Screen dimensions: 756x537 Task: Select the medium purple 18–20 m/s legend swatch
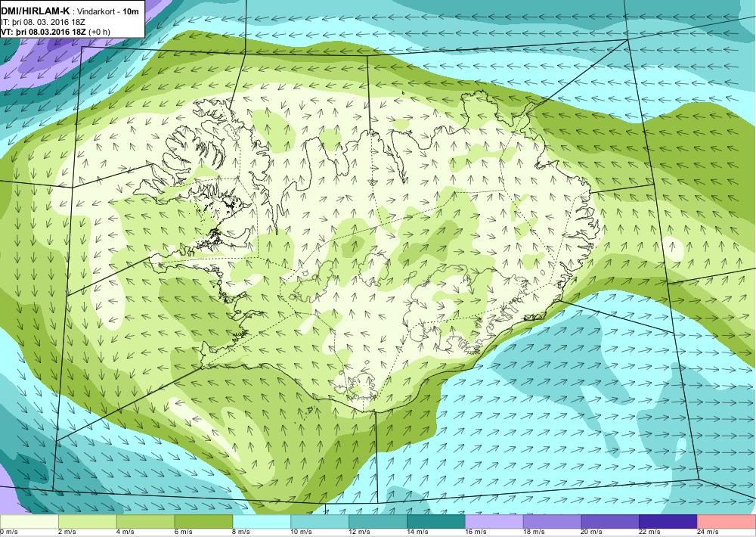tap(552, 522)
